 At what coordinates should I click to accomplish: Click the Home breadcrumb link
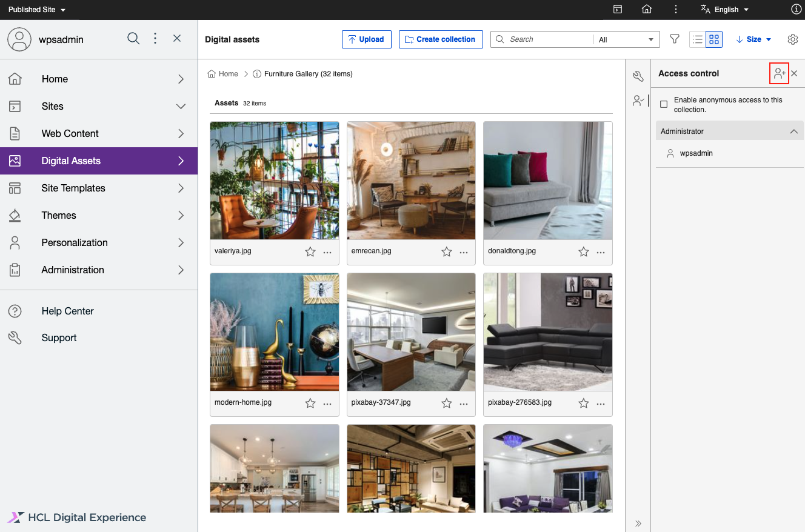point(228,74)
